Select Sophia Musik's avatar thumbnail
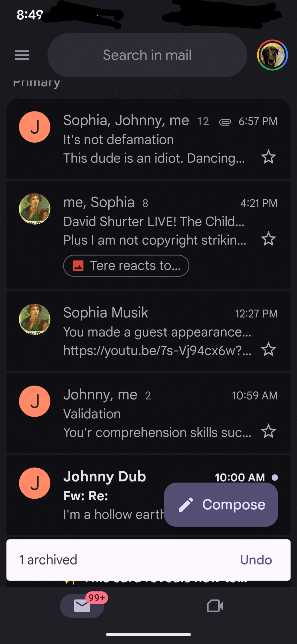 click(x=35, y=319)
